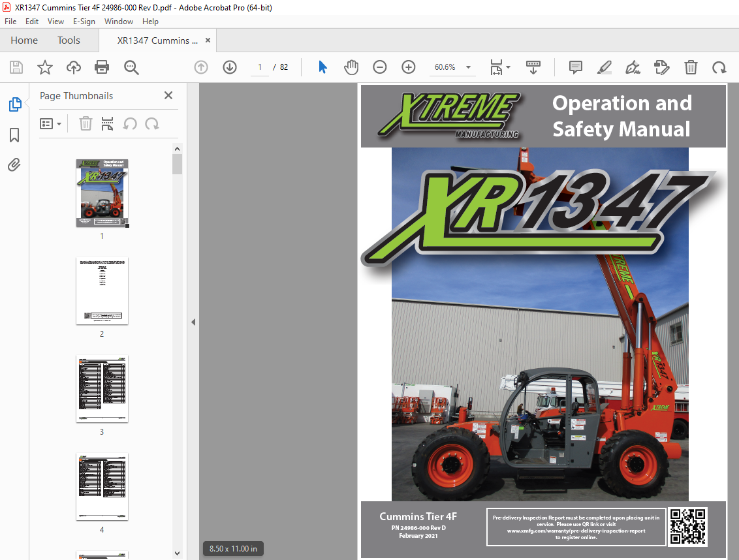Screen dimensions: 739x560
Task: Open the Edit menu
Action: tap(31, 21)
